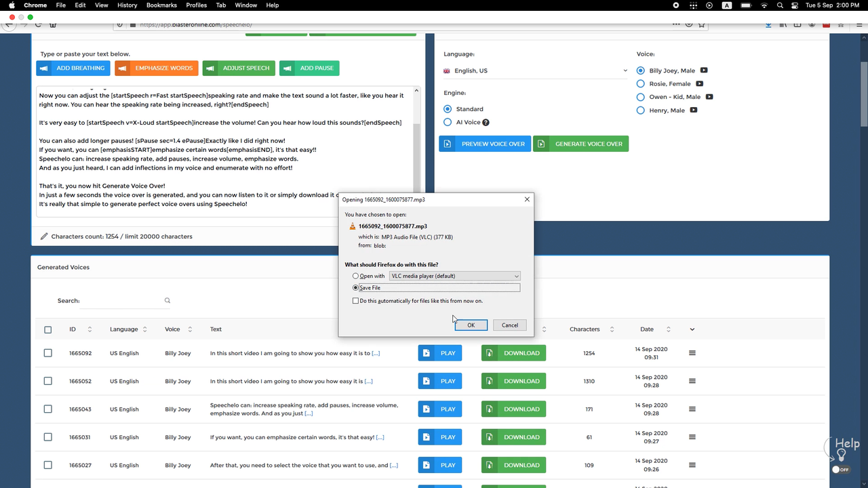Play the Henry voice sample icon

click(x=694, y=110)
